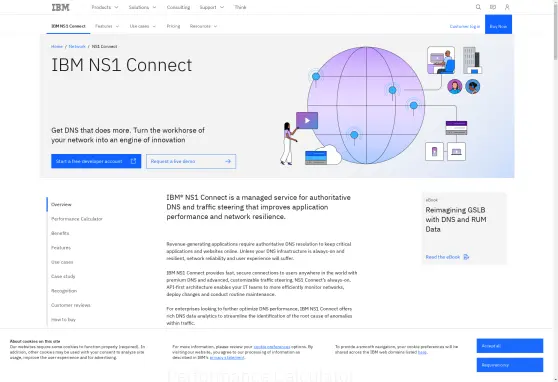The image size is (558, 382).
Task: Click Start a free developer account button
Action: pyautogui.click(x=96, y=161)
